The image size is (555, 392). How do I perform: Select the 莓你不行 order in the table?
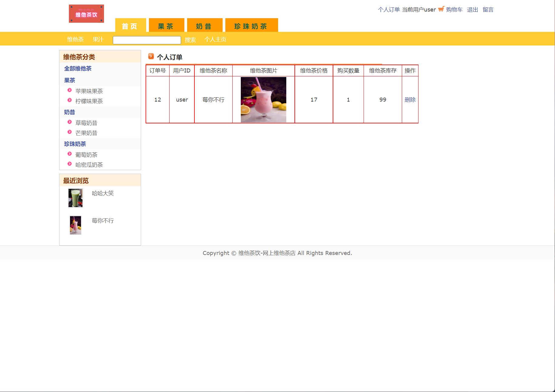coord(214,99)
